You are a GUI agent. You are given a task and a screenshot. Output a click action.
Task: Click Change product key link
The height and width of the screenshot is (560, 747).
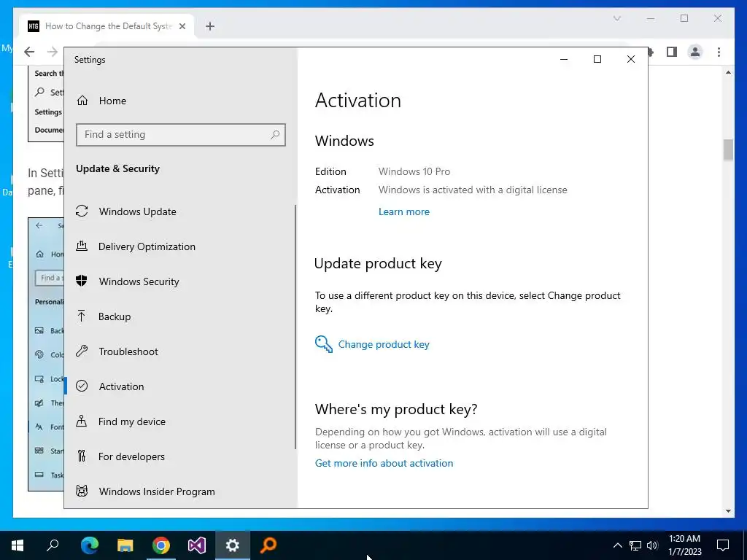click(x=384, y=344)
